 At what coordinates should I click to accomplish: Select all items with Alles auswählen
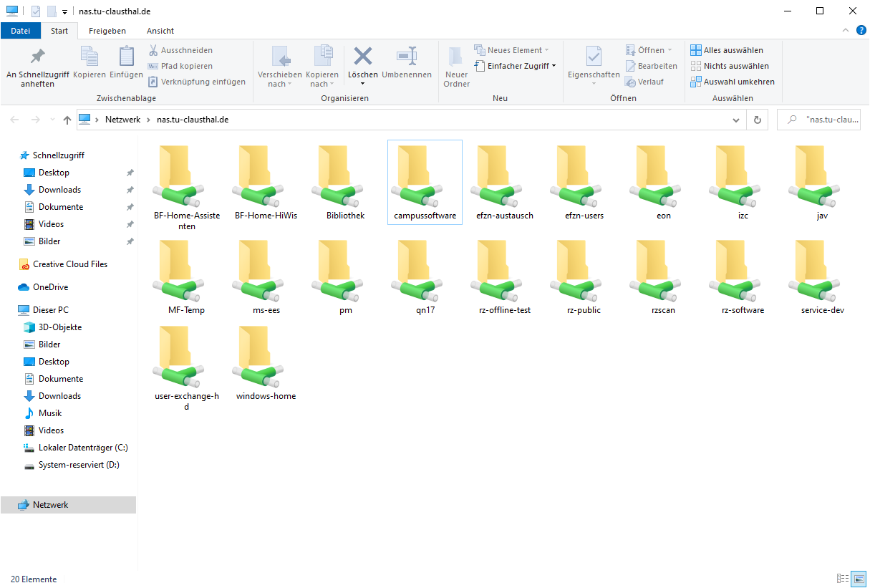pos(727,50)
